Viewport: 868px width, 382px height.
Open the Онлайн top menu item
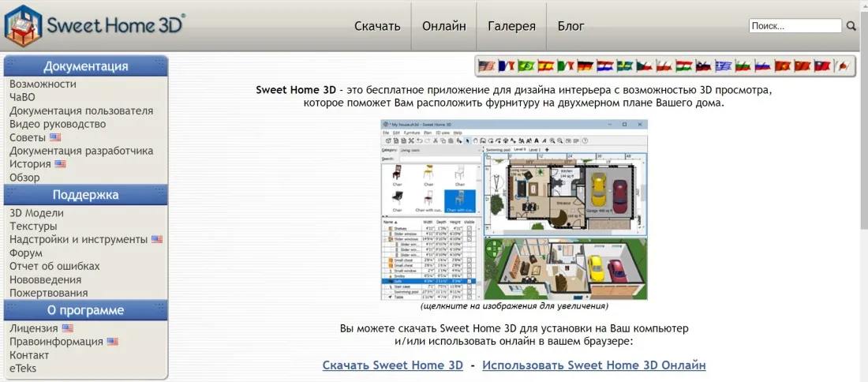pyautogui.click(x=444, y=26)
